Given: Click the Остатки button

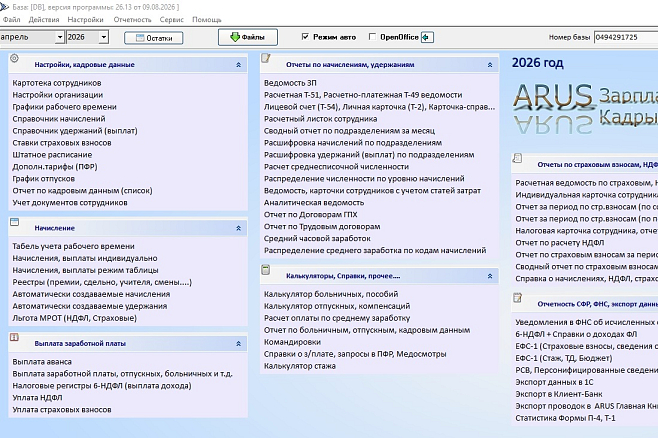Looking at the screenshot, I should pos(154,38).
